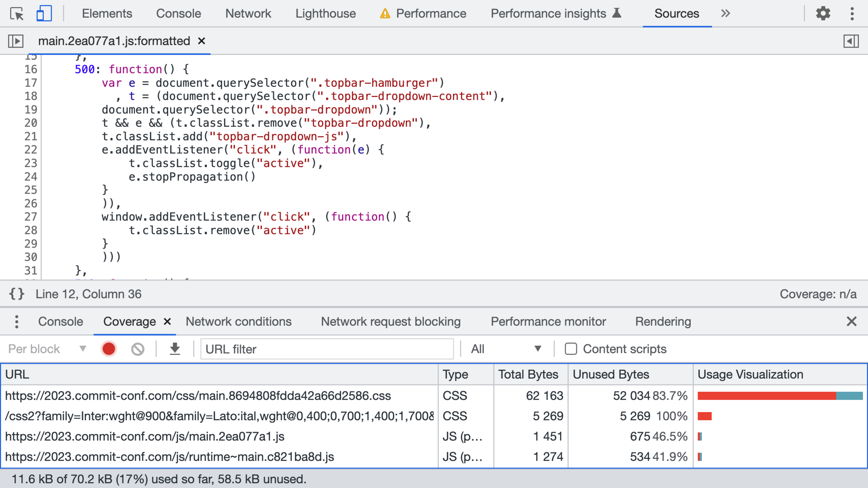This screenshot has width=868, height=488.
Task: Clear coverage results icon
Action: [x=138, y=349]
